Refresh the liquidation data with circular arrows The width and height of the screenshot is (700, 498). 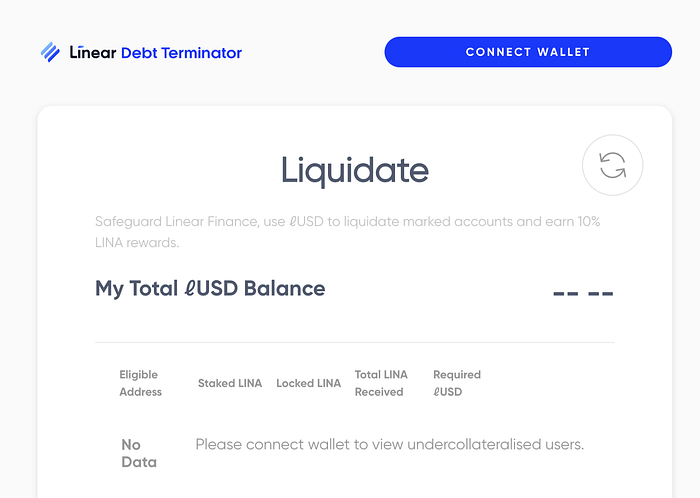612,165
